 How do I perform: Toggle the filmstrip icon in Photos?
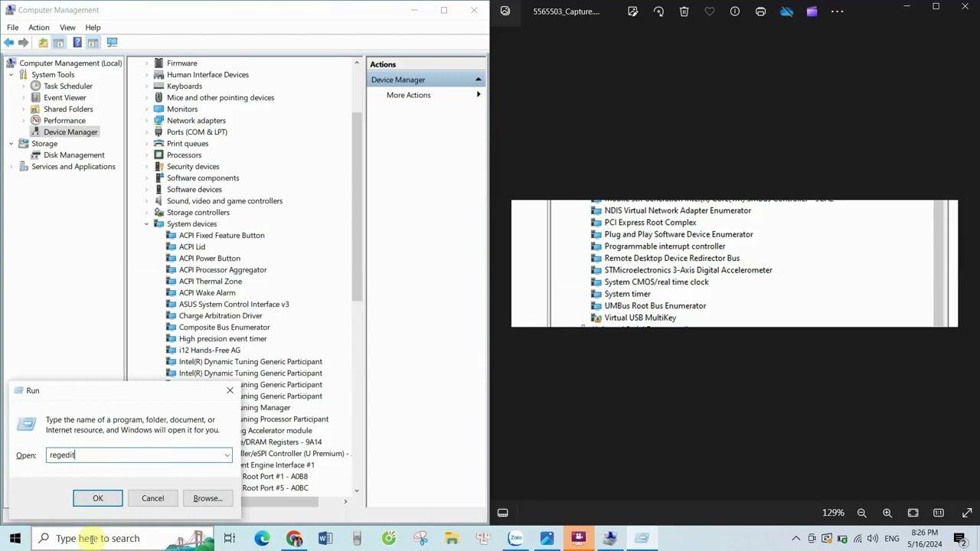point(503,513)
